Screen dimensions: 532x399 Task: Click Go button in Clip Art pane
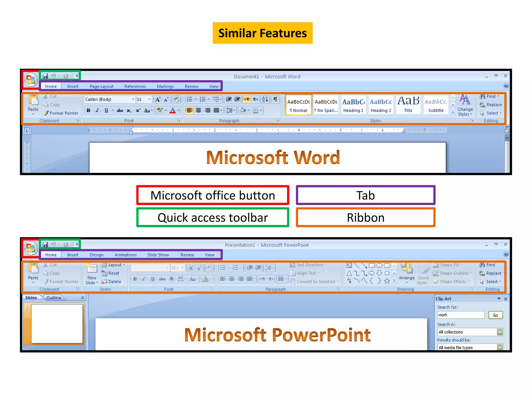(496, 315)
